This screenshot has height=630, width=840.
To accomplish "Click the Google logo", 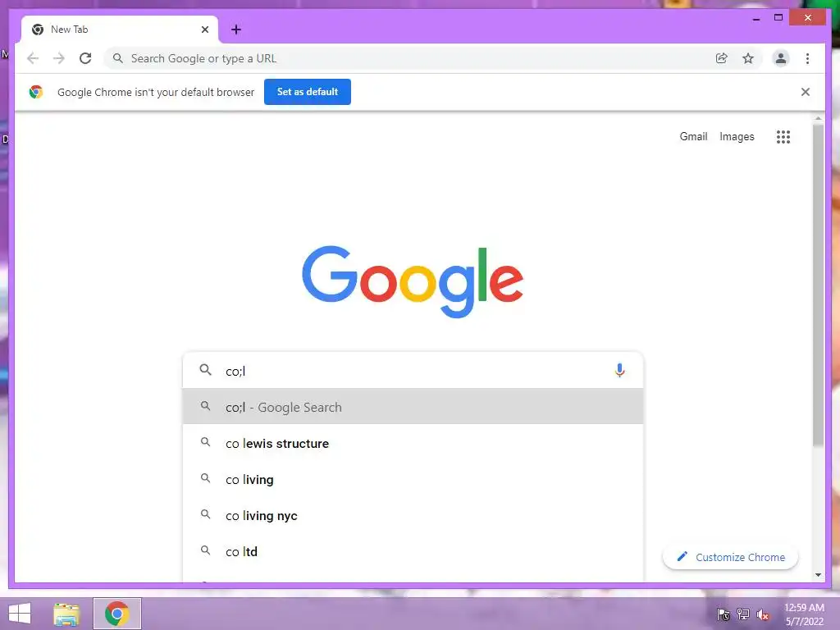I will coord(413,281).
